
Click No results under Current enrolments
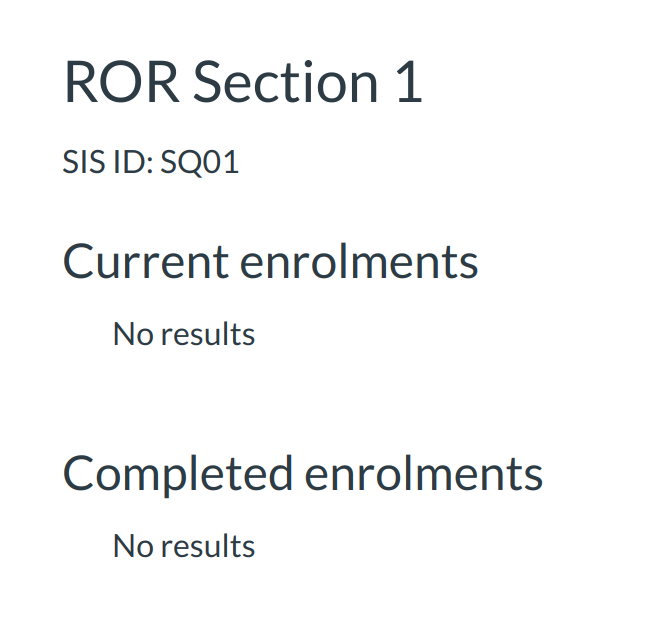tap(184, 334)
